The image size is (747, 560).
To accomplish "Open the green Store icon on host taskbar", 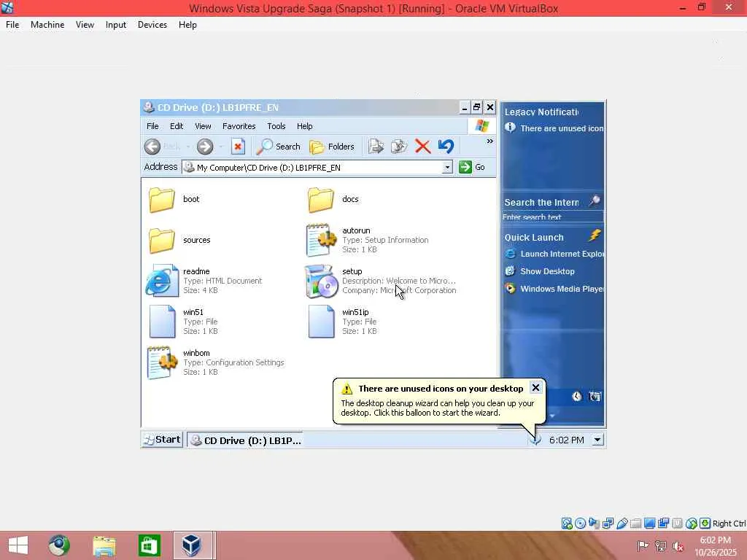I will 149,545.
